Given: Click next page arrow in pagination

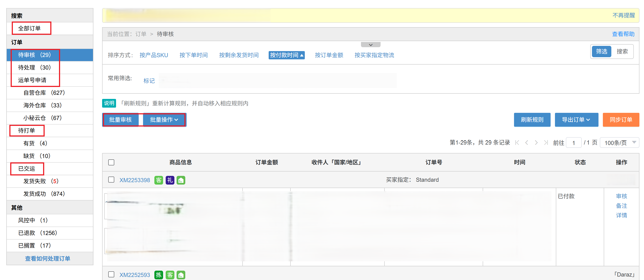Looking at the screenshot, I should click(536, 142).
